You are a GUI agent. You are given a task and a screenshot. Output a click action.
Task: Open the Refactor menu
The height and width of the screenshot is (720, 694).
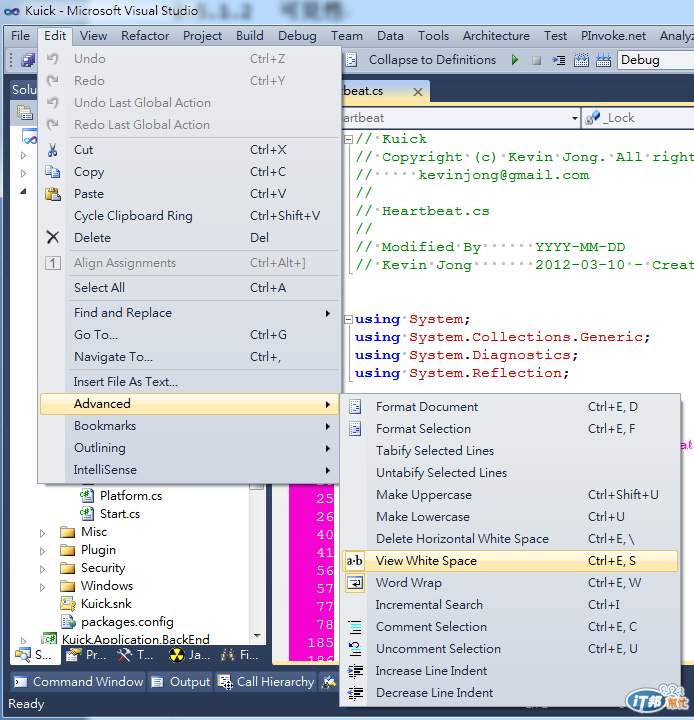[145, 36]
